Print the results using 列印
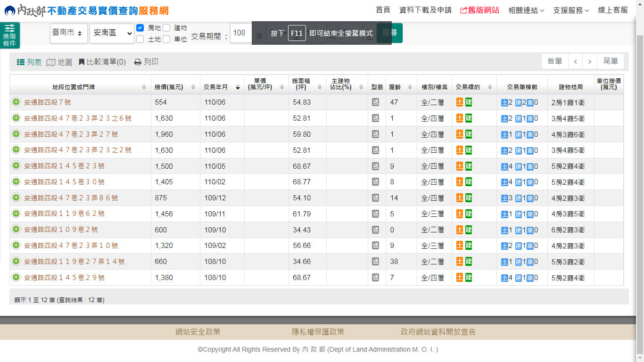The width and height of the screenshot is (644, 362). click(146, 62)
